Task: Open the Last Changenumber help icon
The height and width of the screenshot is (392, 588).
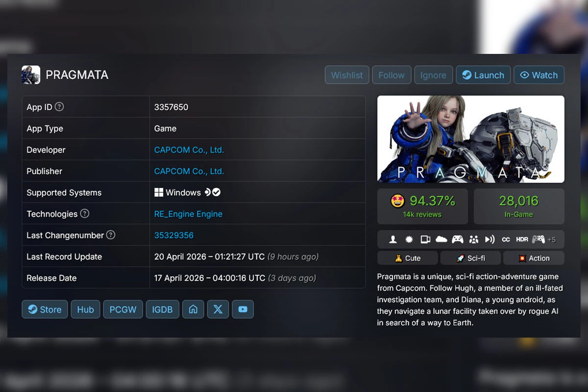Action: pyautogui.click(x=111, y=235)
